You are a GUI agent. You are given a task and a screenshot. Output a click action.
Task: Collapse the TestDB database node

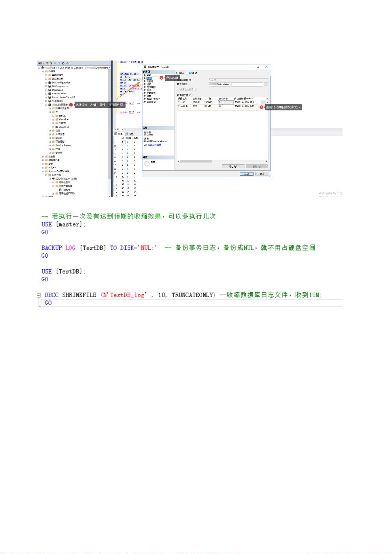pos(46,105)
